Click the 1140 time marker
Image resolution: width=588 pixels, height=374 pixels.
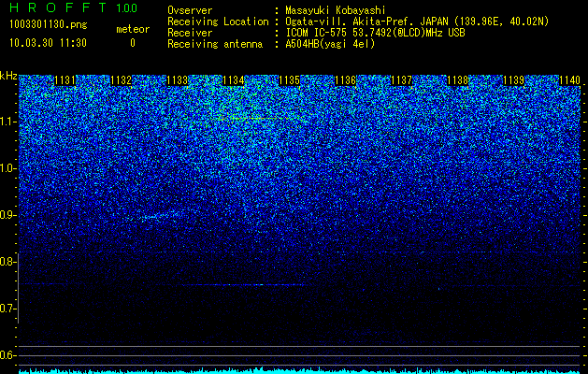[569, 80]
